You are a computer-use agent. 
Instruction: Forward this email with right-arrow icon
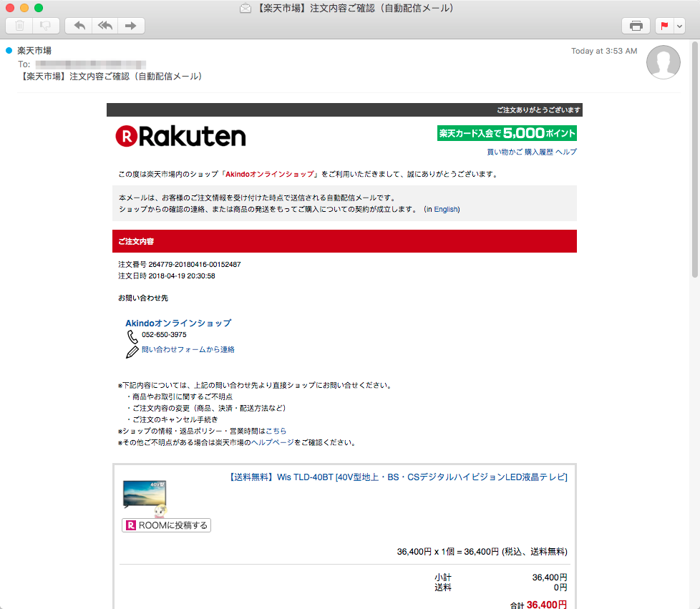131,26
